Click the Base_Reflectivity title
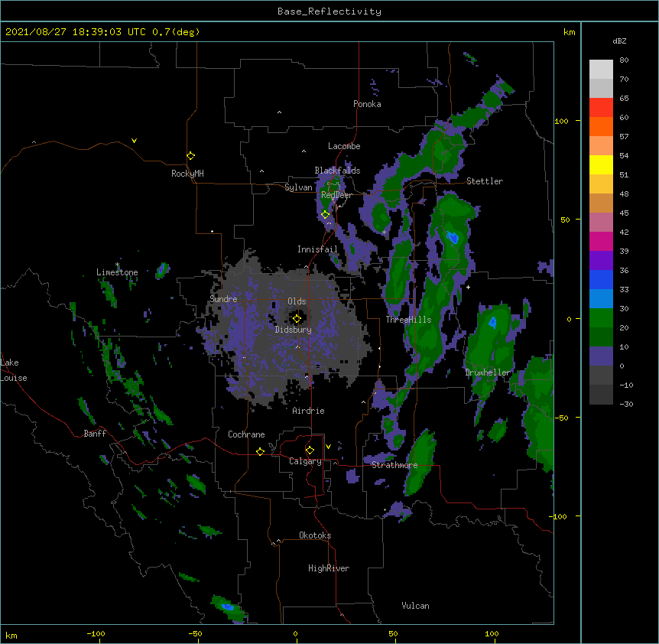 click(329, 11)
